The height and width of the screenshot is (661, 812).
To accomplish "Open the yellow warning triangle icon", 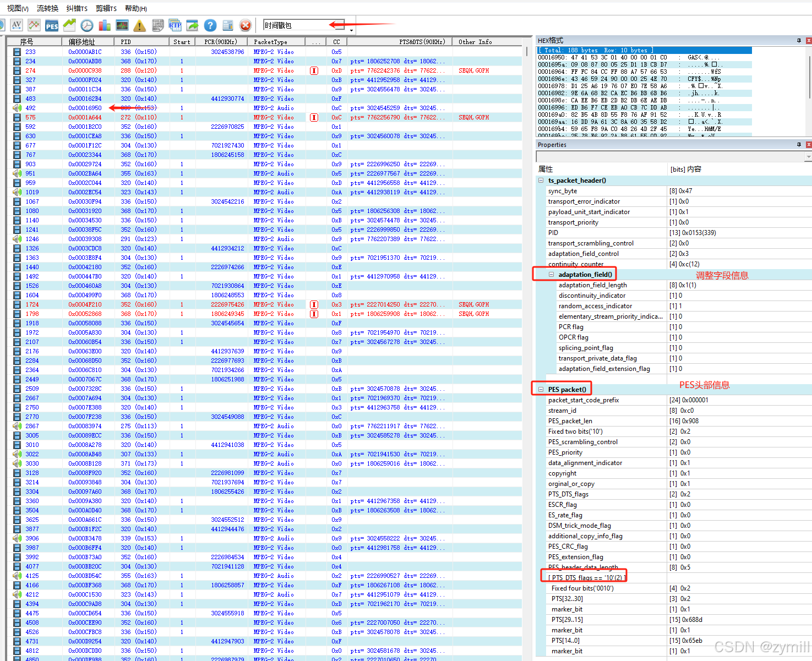I will pyautogui.click(x=140, y=25).
